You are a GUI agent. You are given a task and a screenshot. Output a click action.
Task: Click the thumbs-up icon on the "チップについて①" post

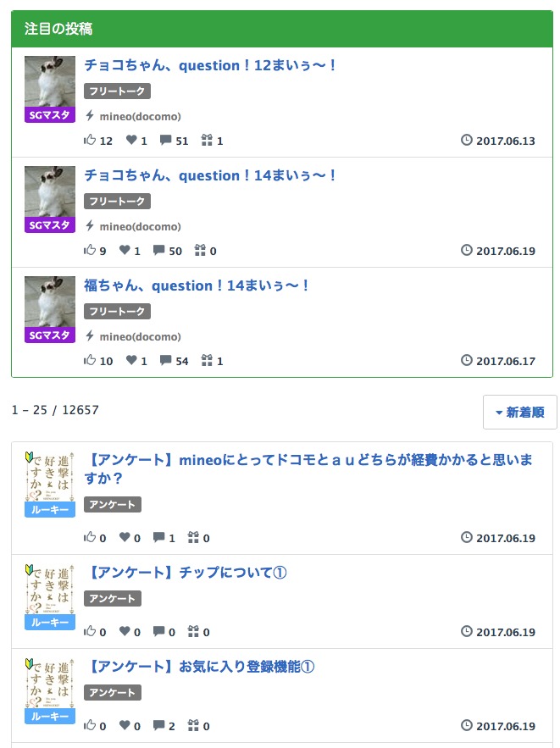click(90, 632)
